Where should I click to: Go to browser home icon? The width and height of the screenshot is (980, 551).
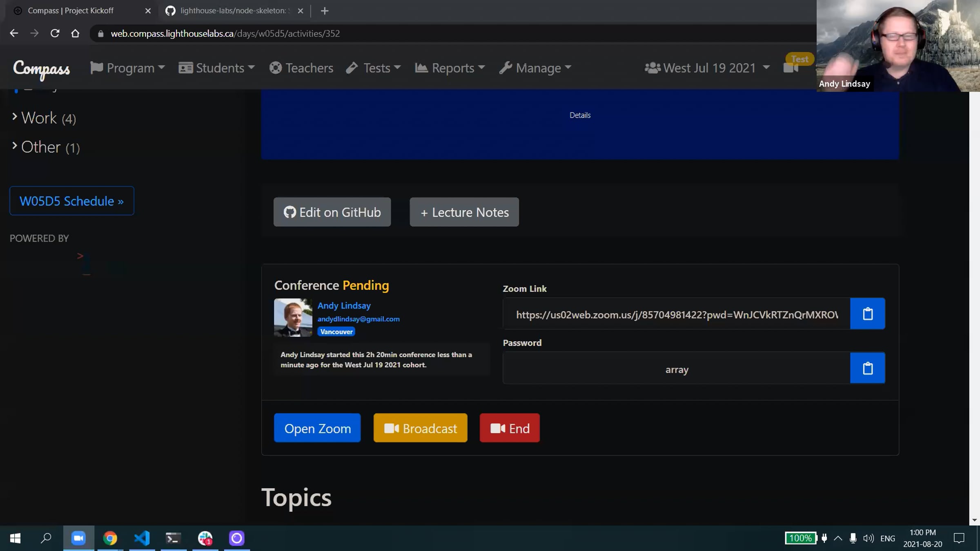pos(75,33)
